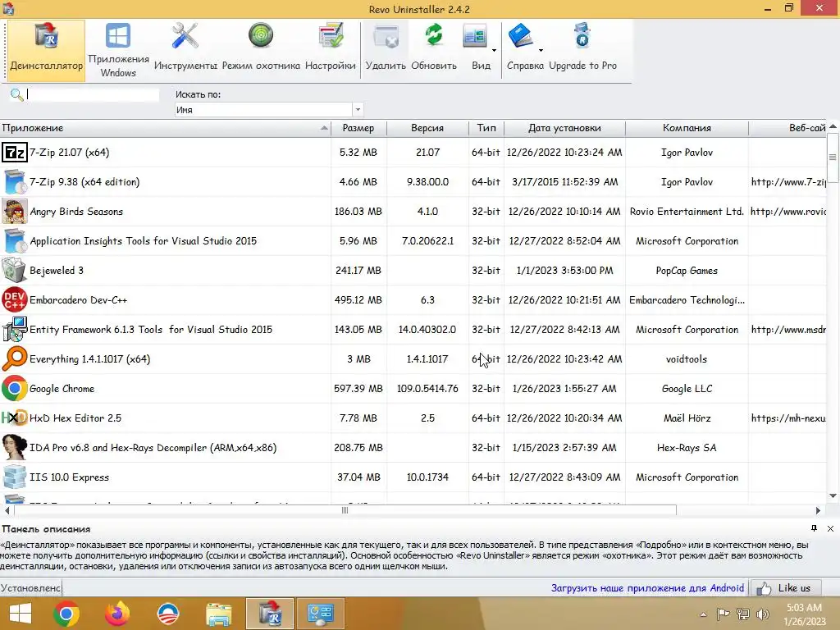The width and height of the screenshot is (840, 630).
Task: Click version 109.0.5414.76 cell
Action: point(427,388)
